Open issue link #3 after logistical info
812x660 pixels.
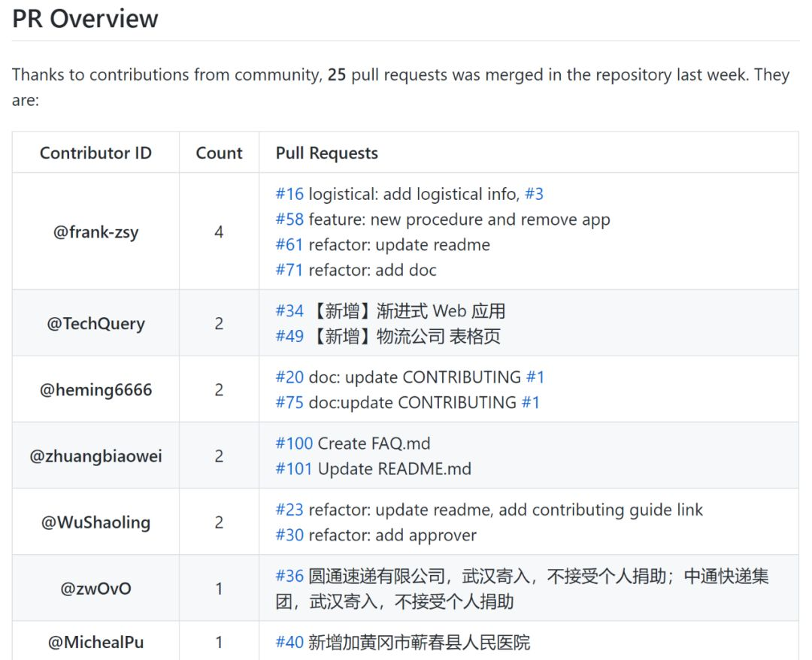click(x=534, y=194)
